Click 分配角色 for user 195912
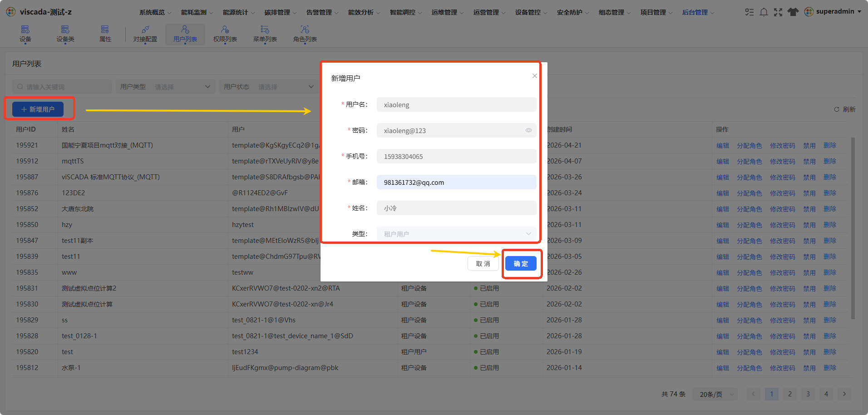 coord(750,161)
